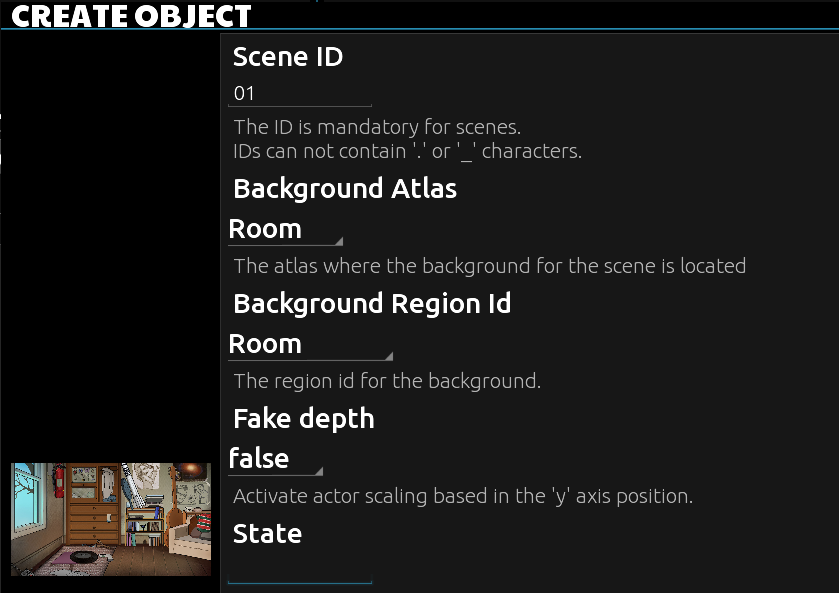Click 'The region id for the background' text

click(x=387, y=381)
